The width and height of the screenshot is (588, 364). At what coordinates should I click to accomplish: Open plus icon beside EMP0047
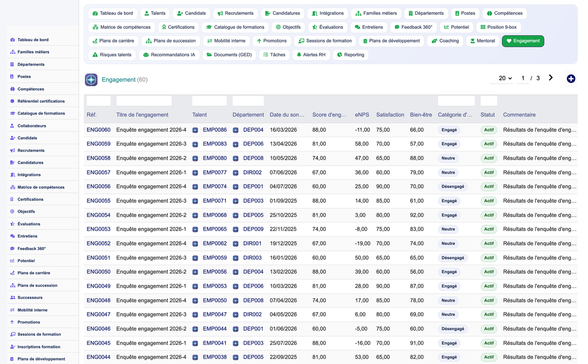click(x=195, y=315)
